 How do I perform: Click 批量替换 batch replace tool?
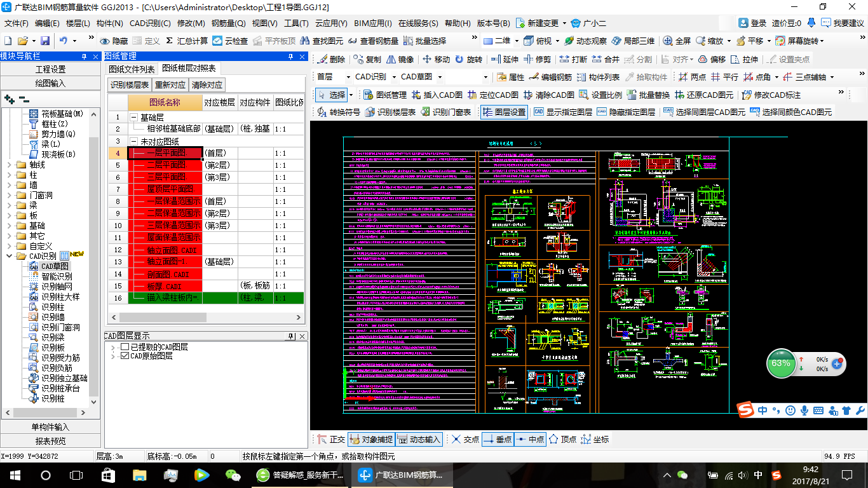tap(648, 95)
